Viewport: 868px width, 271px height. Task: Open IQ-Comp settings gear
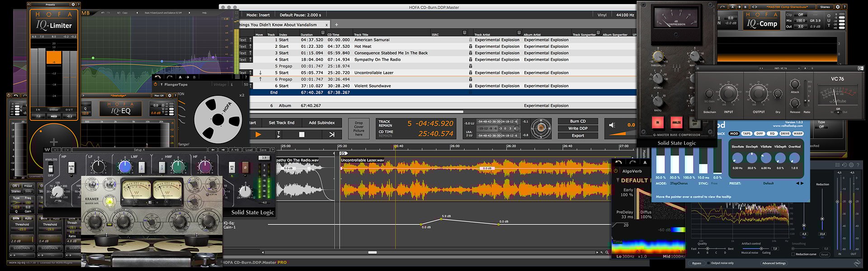pyautogui.click(x=838, y=7)
